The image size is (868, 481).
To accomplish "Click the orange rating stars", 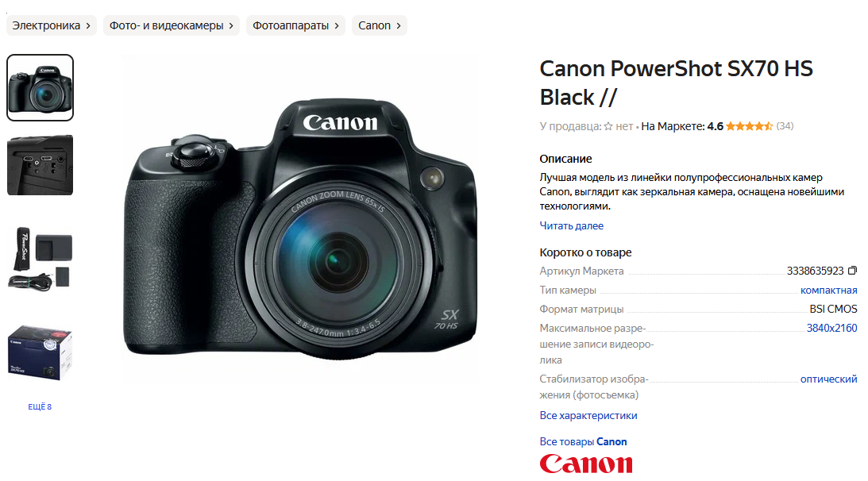I will point(749,126).
